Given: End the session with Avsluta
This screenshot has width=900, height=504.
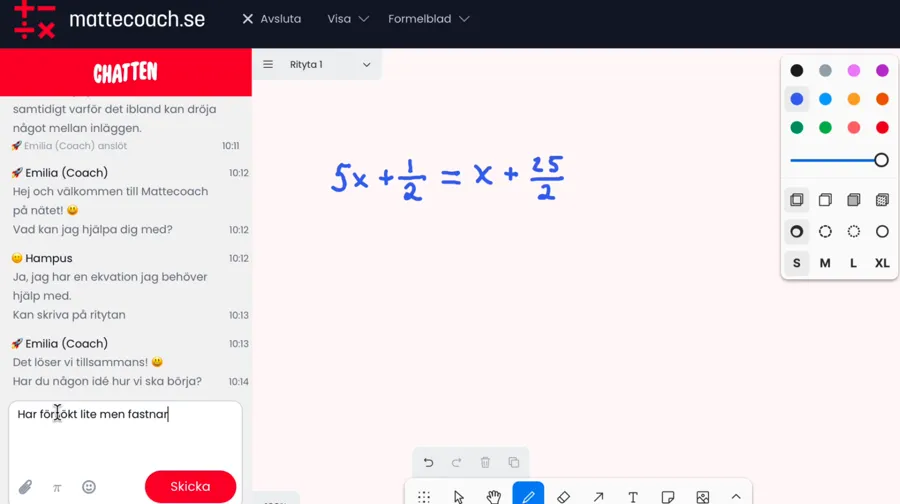Looking at the screenshot, I should tap(271, 19).
